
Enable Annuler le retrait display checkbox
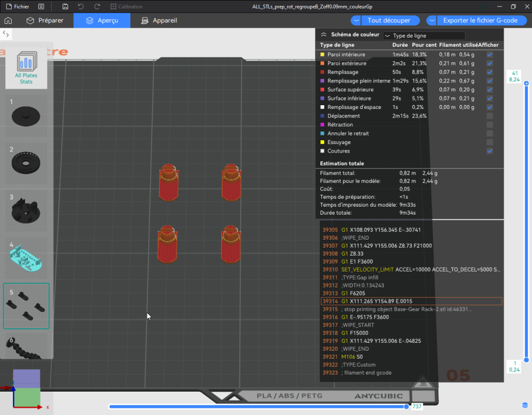point(489,133)
